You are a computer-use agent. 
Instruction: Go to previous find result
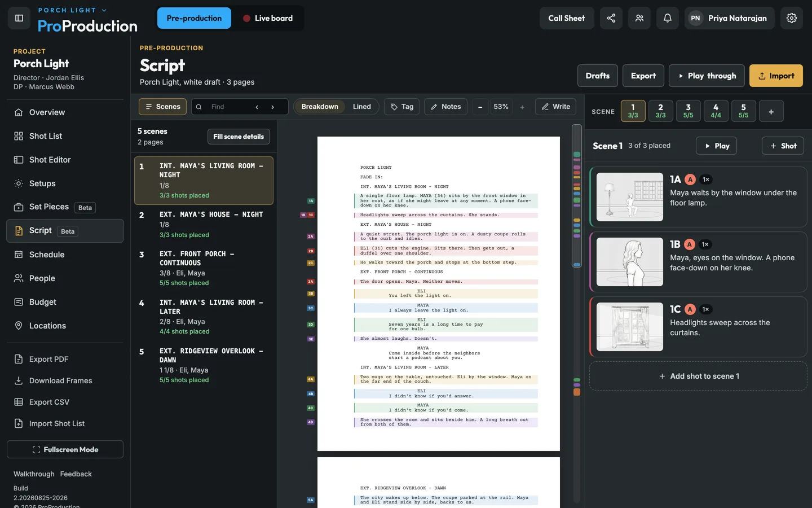tap(257, 107)
